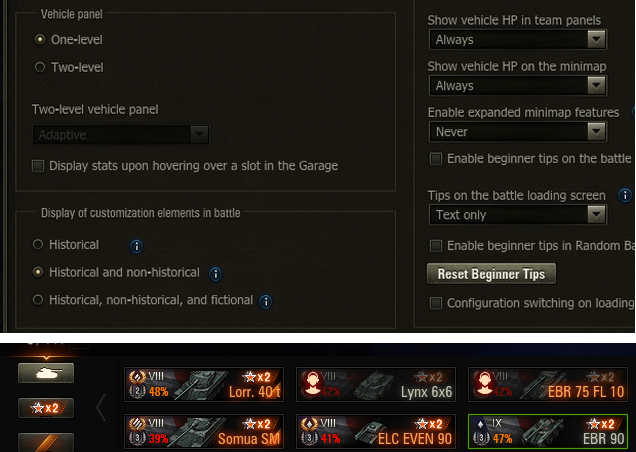Image resolution: width=636 pixels, height=452 pixels.
Task: Expand Enable expanded minimap features dropdown
Action: [518, 131]
